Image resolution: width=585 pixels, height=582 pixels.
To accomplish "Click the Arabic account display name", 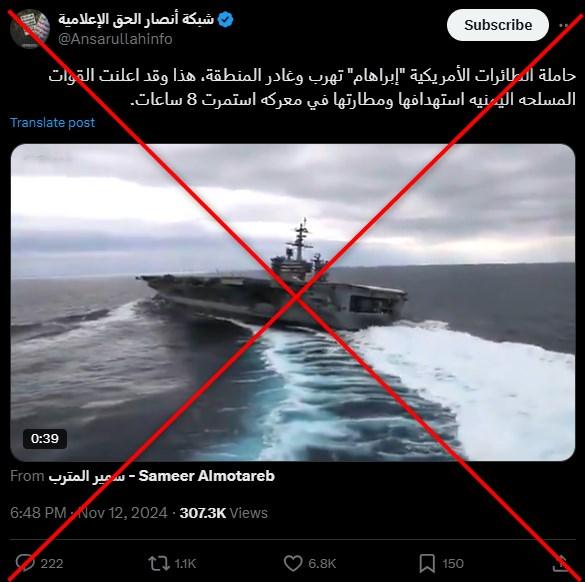I will tap(136, 19).
